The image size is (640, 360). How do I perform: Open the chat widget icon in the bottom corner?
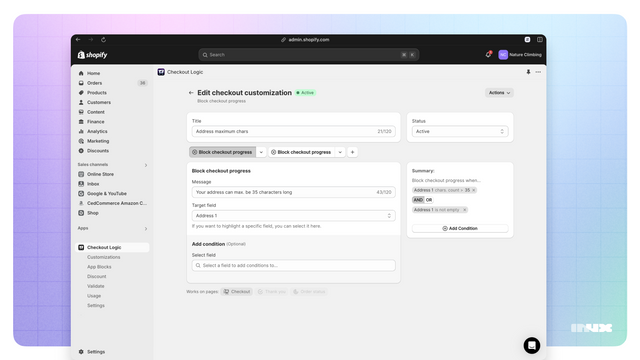coord(531,345)
